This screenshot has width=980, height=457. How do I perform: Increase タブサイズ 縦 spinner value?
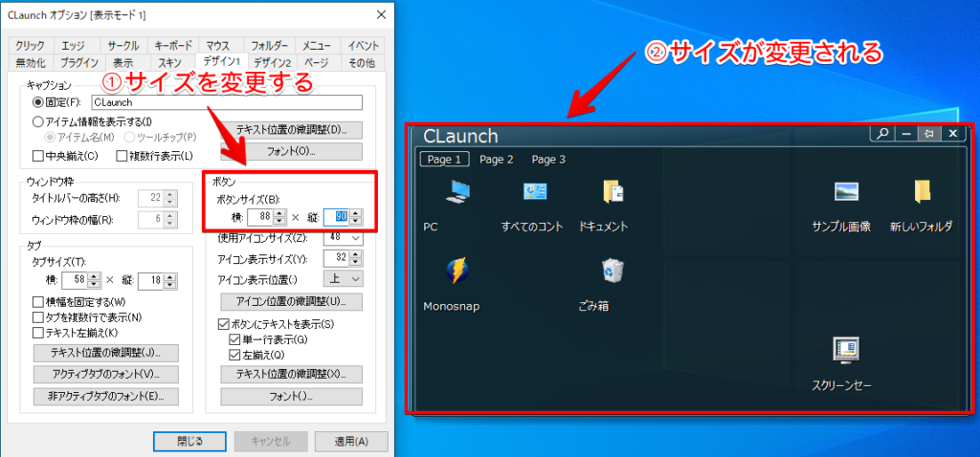point(170,276)
